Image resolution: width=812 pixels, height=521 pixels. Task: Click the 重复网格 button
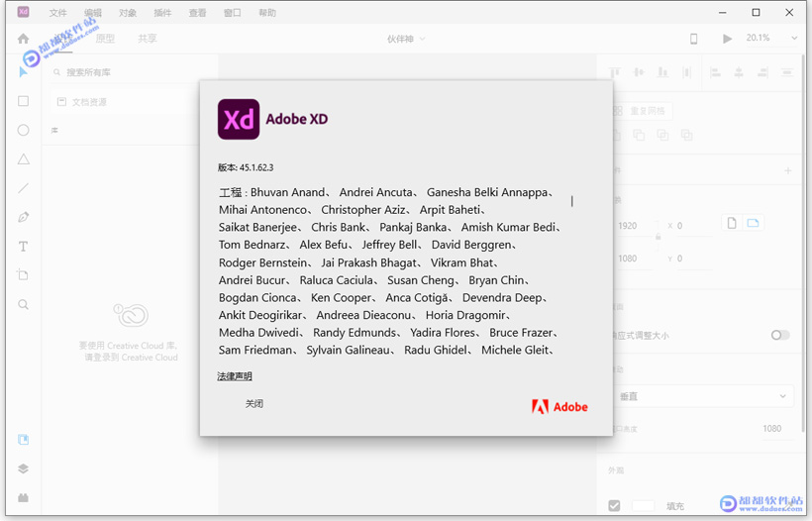pyautogui.click(x=641, y=111)
